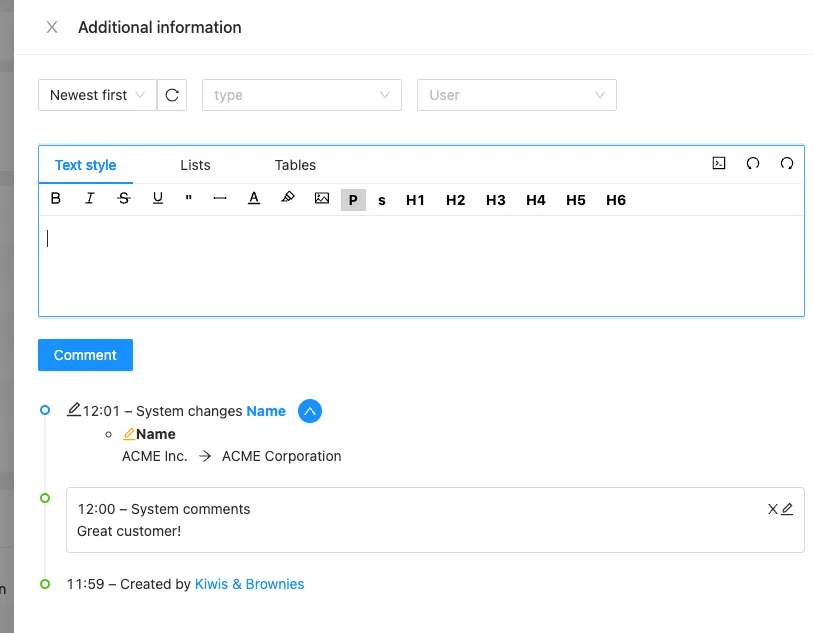
Task: Apply italic formatting in editor
Action: [90, 199]
